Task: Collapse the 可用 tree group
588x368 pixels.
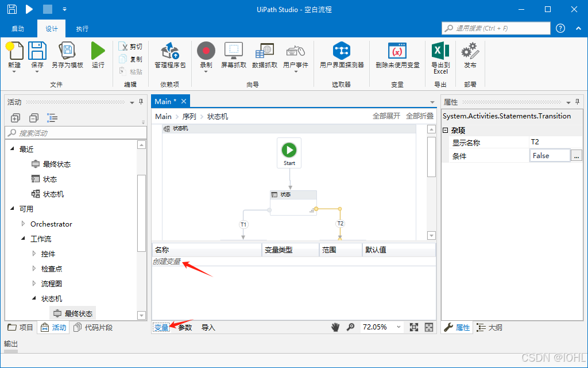Action: click(12, 208)
